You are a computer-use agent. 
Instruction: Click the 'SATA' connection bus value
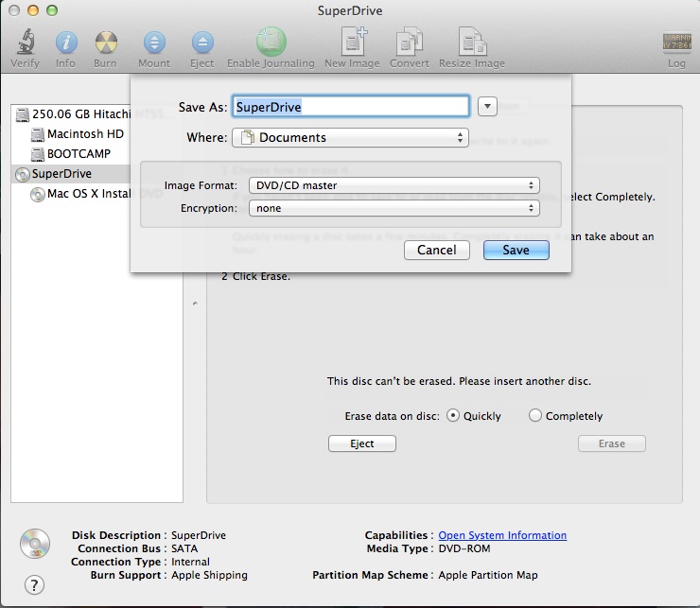point(184,548)
